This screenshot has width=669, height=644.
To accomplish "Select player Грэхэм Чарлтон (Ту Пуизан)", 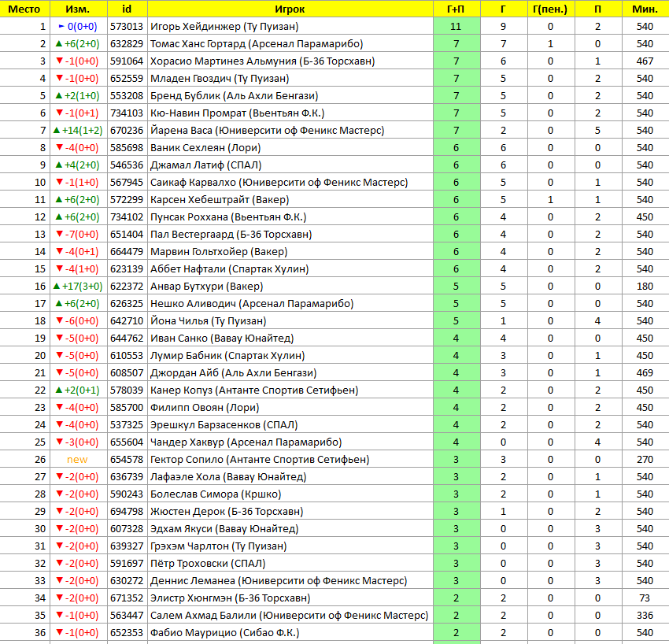I will 219,546.
